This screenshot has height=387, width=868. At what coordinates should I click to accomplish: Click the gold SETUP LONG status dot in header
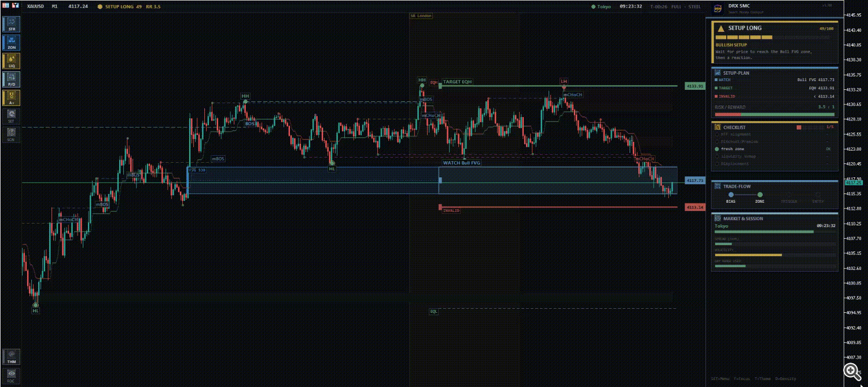click(100, 6)
